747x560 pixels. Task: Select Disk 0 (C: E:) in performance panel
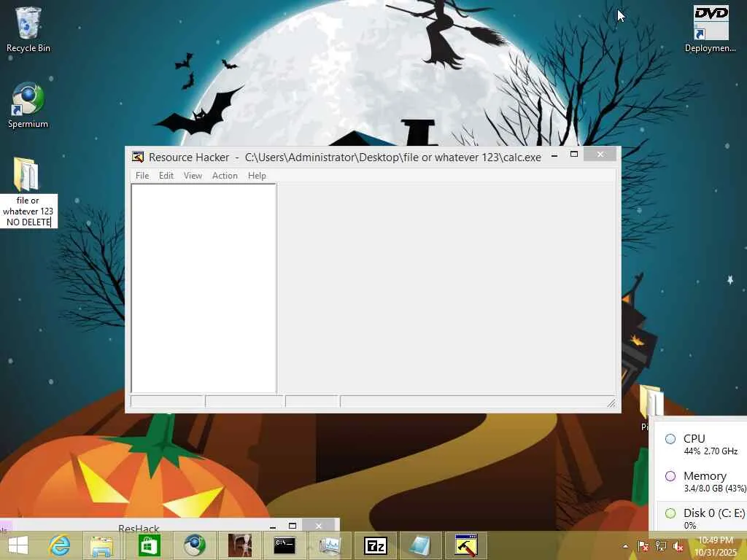(x=703, y=517)
